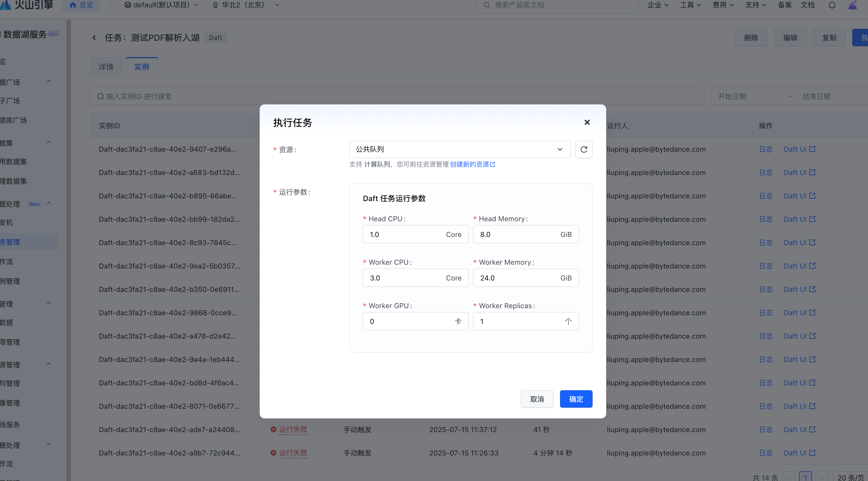Screen dimensions: 868x481
Task: Collapse the 数据处理 New sidebar section
Action: [49, 203]
